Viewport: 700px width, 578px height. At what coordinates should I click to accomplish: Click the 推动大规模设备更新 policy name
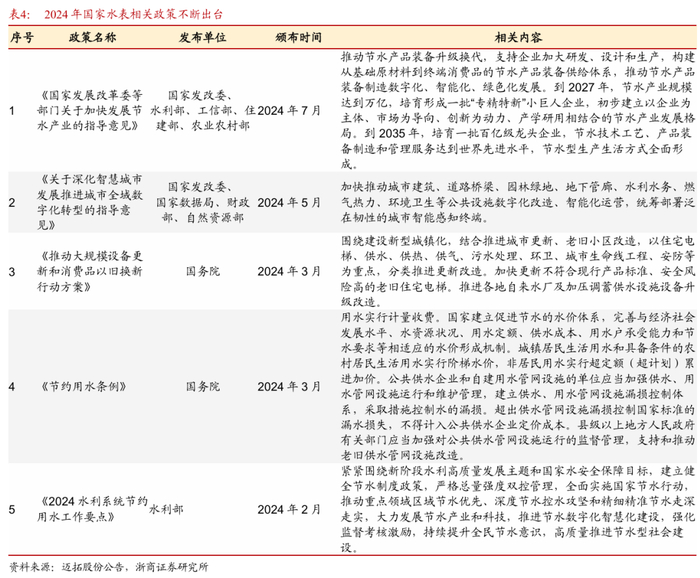point(90,271)
